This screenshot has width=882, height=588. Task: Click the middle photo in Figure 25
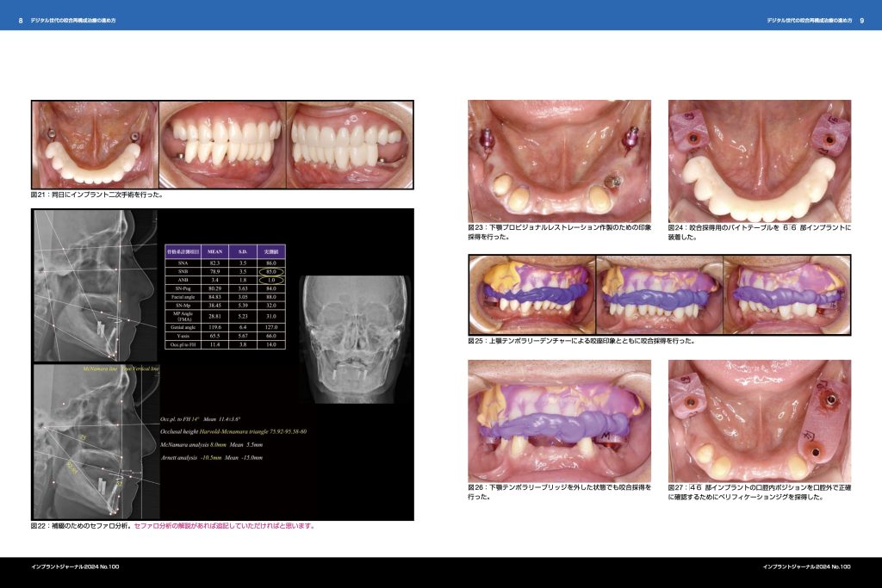coord(659,294)
